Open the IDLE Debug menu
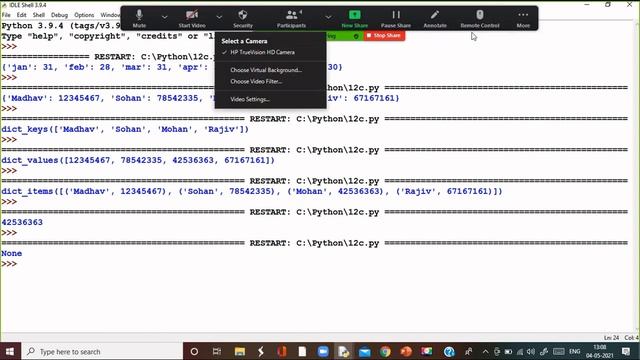640x360 pixels. tap(59, 15)
